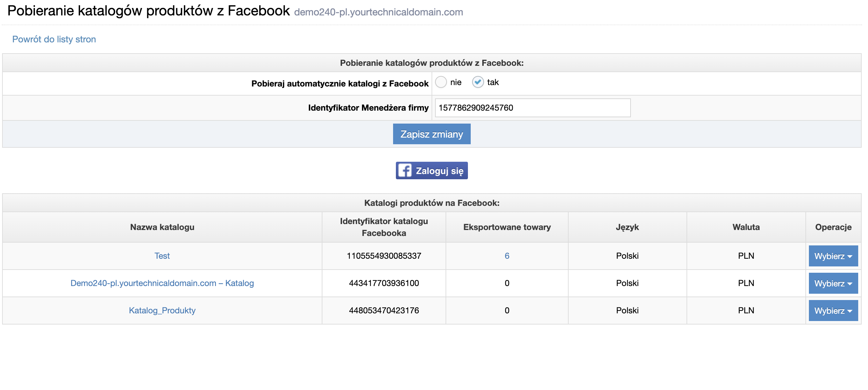This screenshot has height=390, width=868.
Task: Click 'Polski' in the Test row
Action: click(x=627, y=256)
